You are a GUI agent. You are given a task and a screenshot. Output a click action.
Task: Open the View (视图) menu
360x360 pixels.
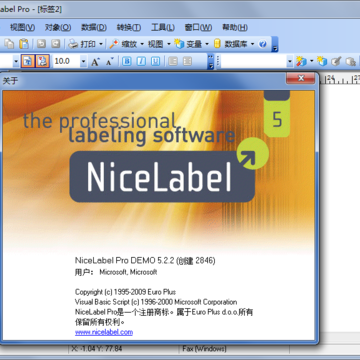22,27
